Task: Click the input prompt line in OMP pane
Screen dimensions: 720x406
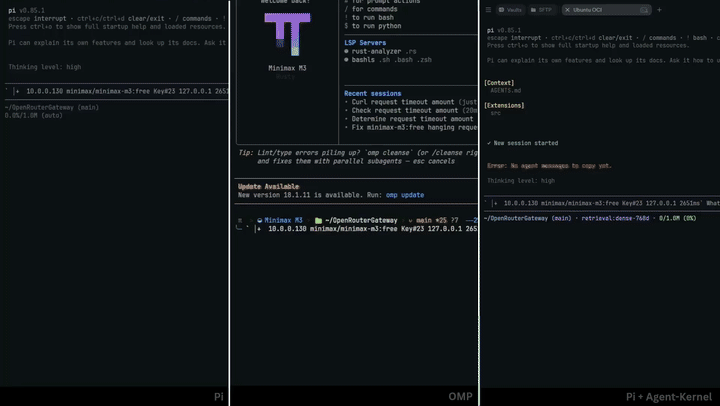Action: (356, 229)
